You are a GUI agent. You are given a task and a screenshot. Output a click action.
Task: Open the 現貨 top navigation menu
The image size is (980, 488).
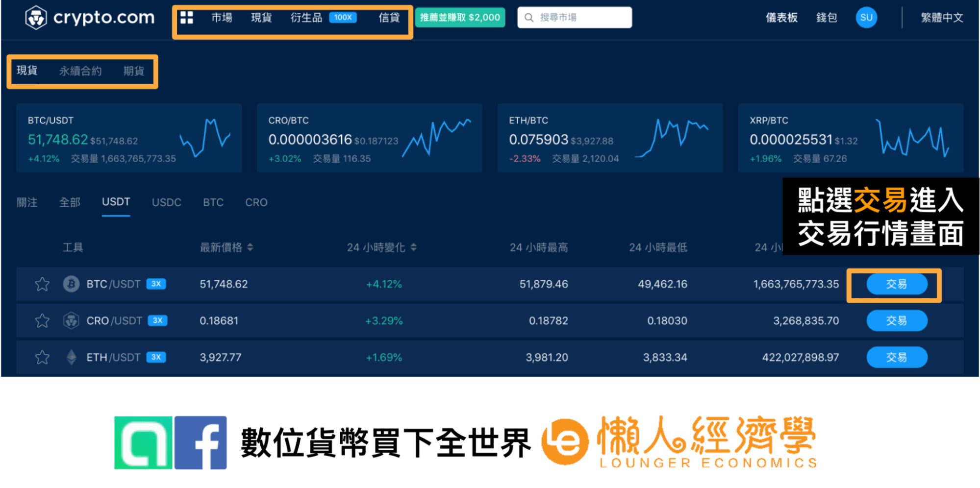click(261, 18)
